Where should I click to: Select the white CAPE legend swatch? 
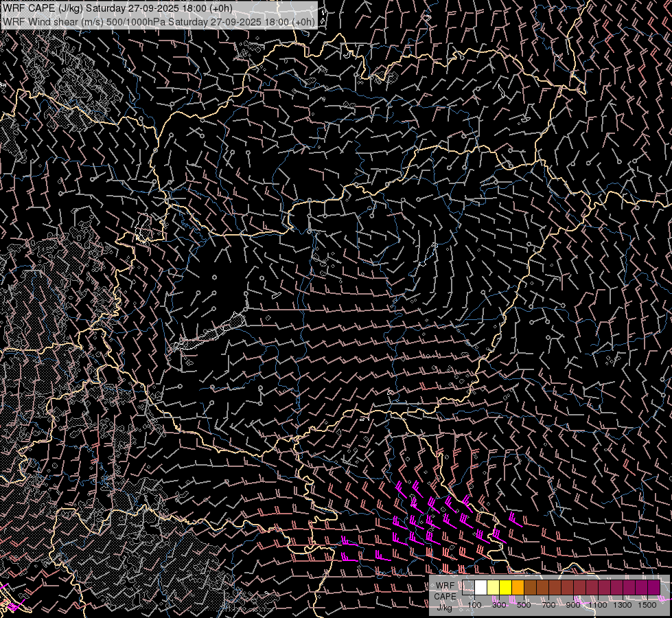pyautogui.click(x=481, y=588)
